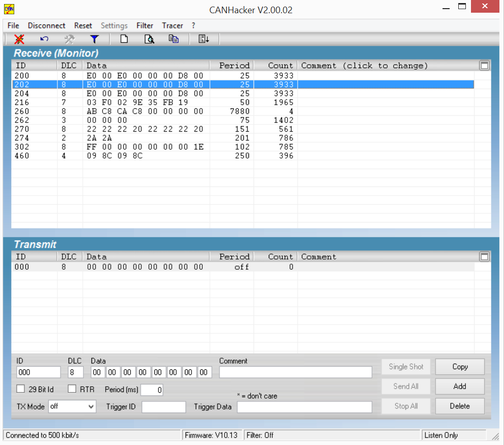Click the DLC input field
The height and width of the screenshot is (445, 504).
click(76, 372)
